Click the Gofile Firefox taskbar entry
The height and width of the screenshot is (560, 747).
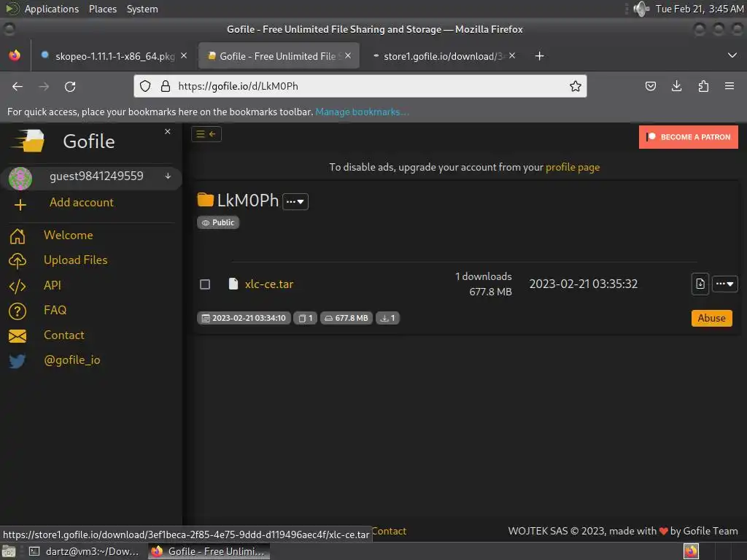[209, 551]
